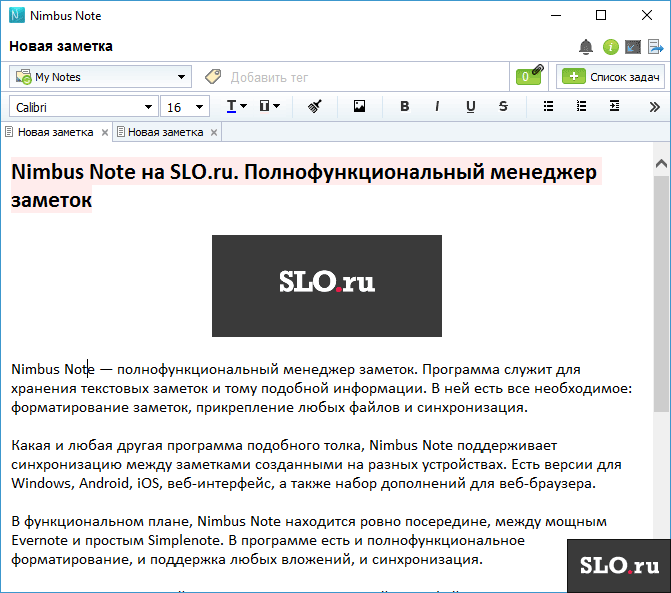Open the attachments counter icon
The image size is (671, 593).
(x=529, y=76)
